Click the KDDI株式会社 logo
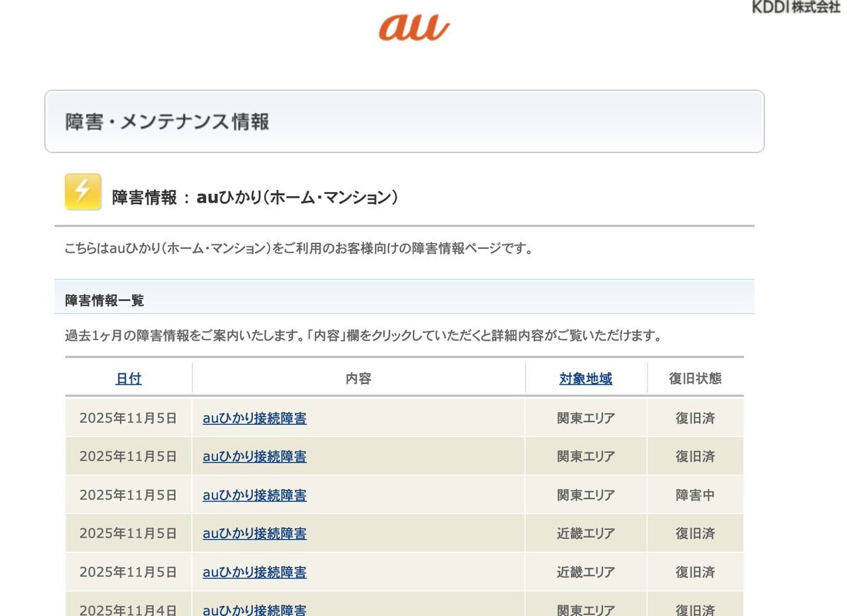The width and height of the screenshot is (847, 616). (795, 7)
